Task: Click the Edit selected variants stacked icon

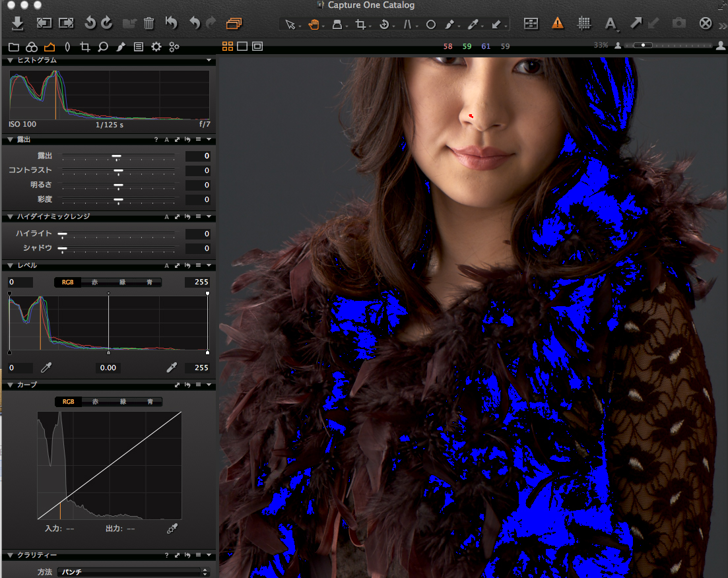Action: point(234,24)
